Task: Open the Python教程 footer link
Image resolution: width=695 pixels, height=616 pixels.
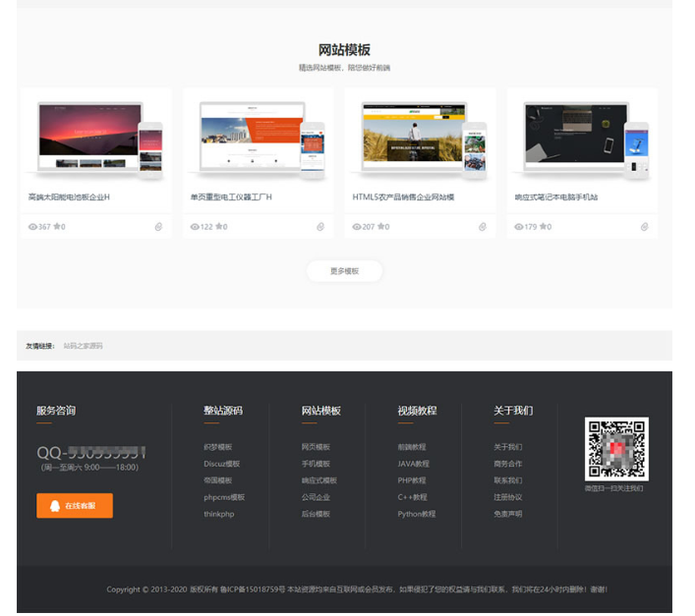Action: click(x=416, y=514)
